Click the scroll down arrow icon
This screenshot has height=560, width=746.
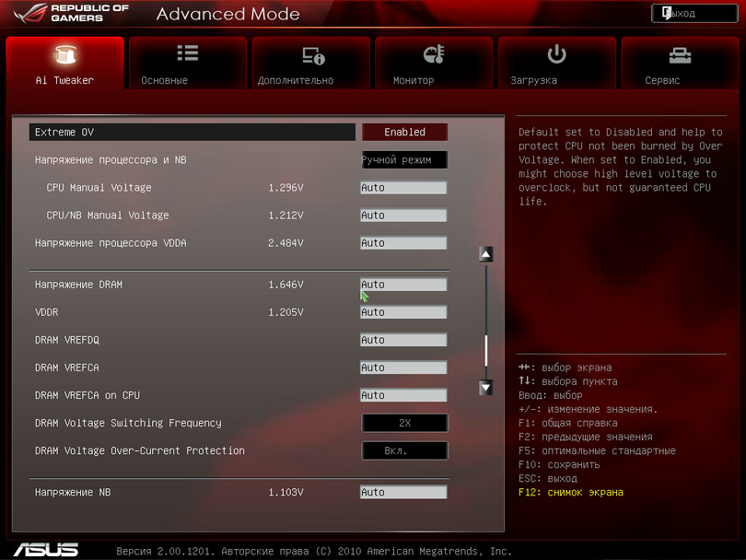coord(486,388)
